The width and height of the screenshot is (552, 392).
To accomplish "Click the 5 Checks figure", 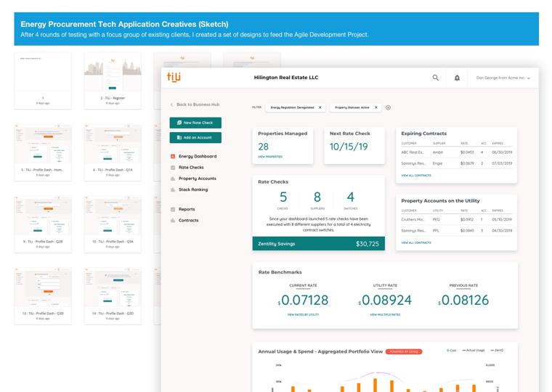I will pos(283,197).
